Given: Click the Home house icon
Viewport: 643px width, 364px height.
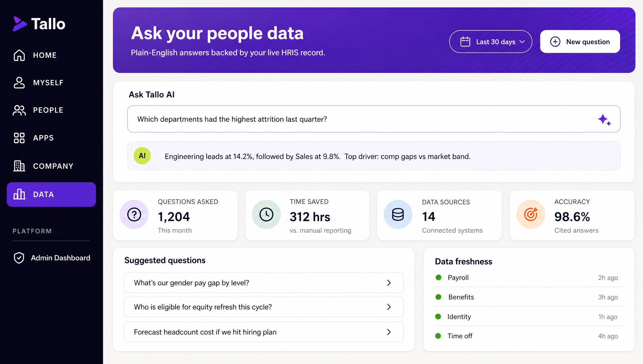Looking at the screenshot, I should point(19,55).
